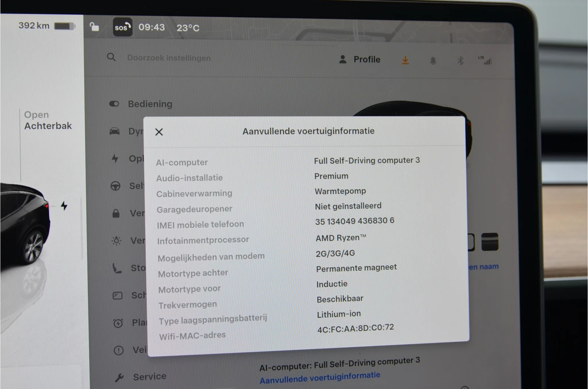Tap the display screen menu icon

click(117, 295)
